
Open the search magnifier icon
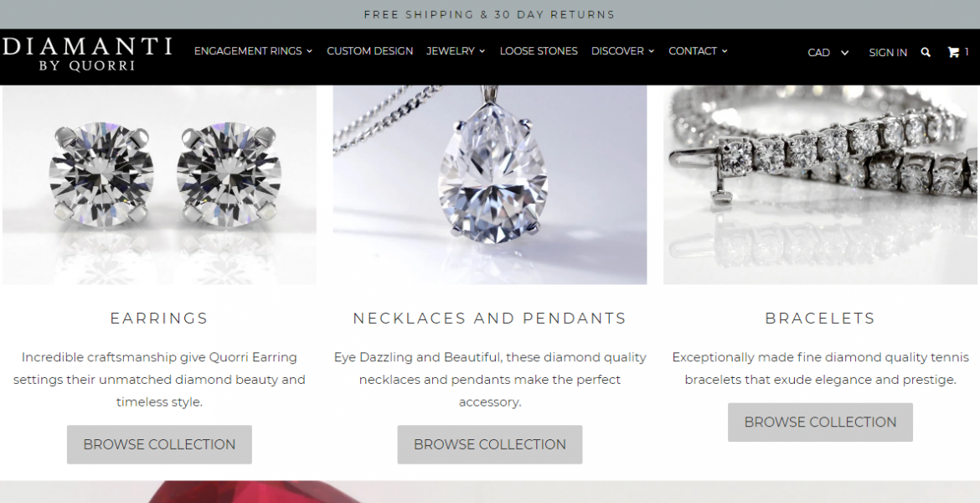(x=926, y=53)
